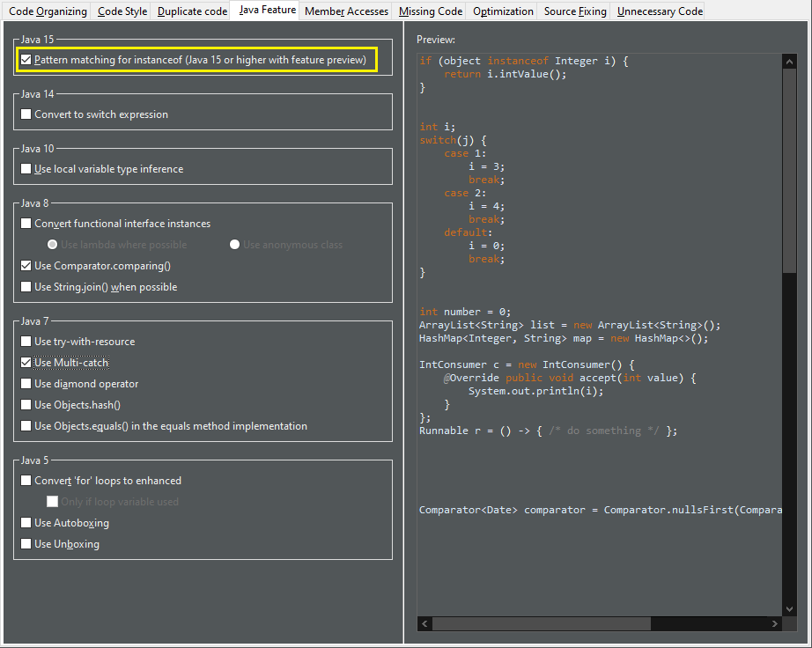The width and height of the screenshot is (812, 648).
Task: Click the 'switch(j) {' line in preview
Action: 454,140
